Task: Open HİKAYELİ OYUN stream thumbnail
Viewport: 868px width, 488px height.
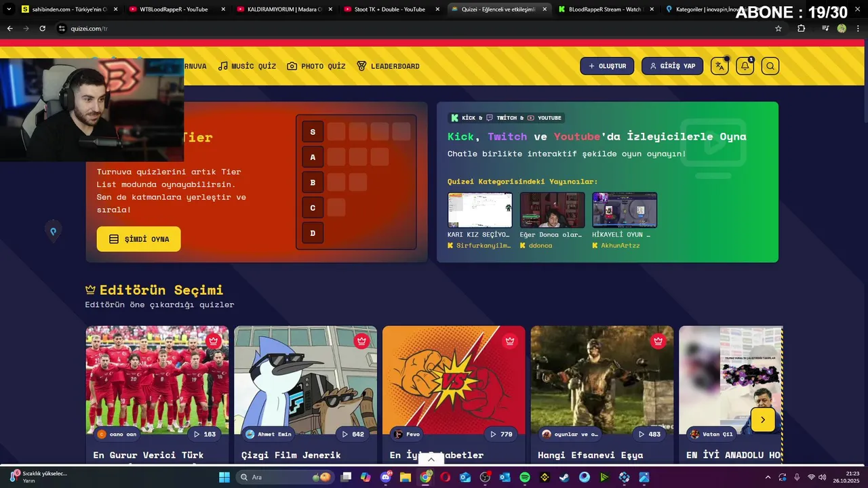Action: [625, 209]
